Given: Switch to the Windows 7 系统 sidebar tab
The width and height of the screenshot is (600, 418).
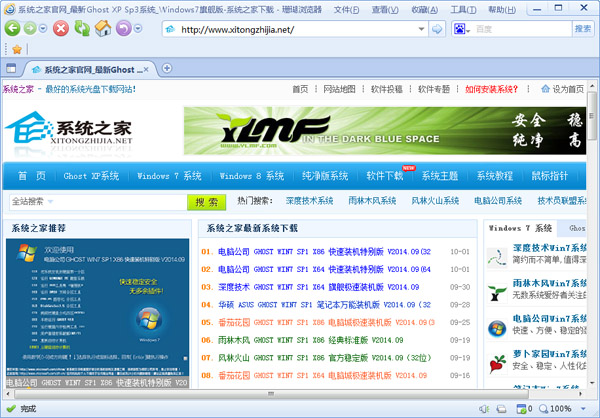Looking at the screenshot, I should click(x=520, y=228).
